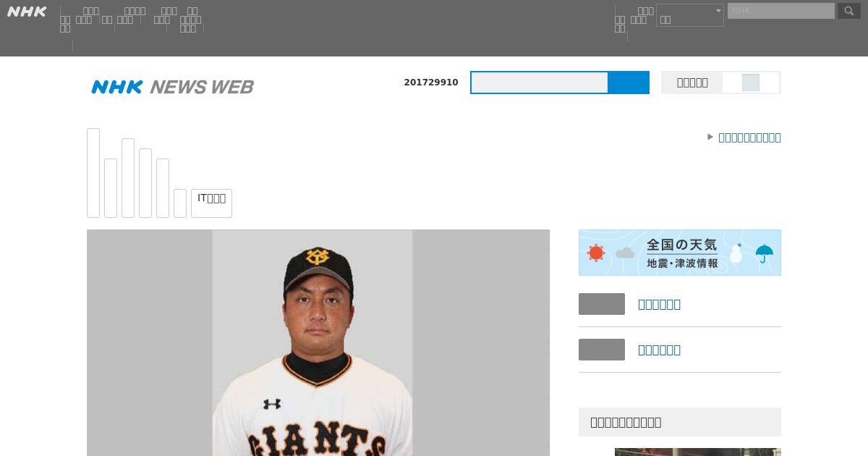Focus the gray NHK site search field
The width and height of the screenshot is (868, 456).
pos(781,11)
